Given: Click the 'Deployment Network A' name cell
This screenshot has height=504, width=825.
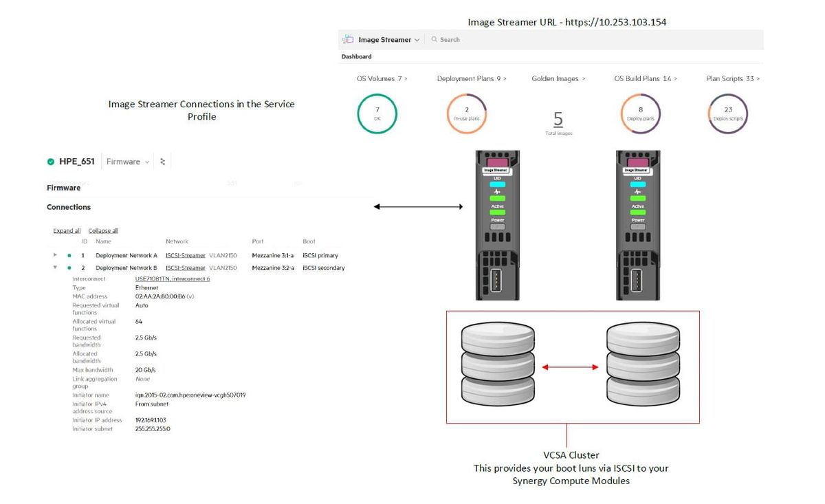Looking at the screenshot, I should (126, 256).
